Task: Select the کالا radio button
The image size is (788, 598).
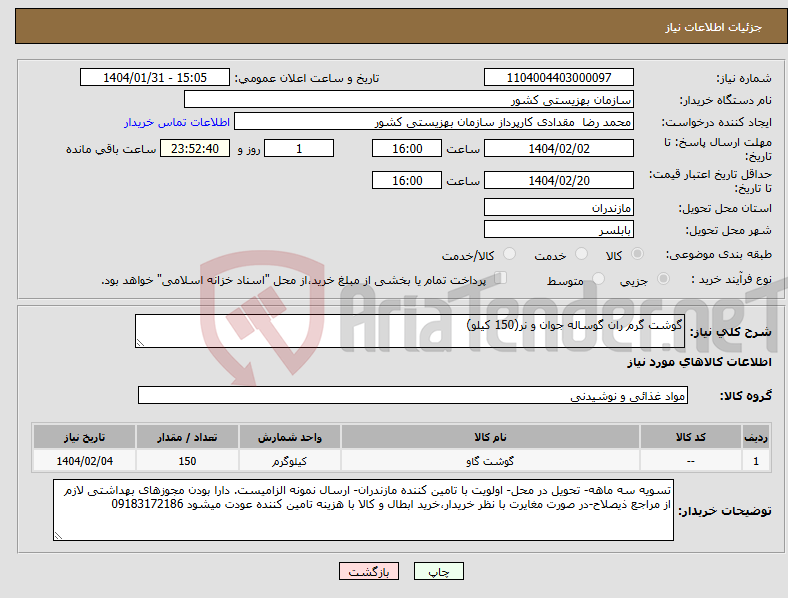Action: pyautogui.click(x=637, y=254)
